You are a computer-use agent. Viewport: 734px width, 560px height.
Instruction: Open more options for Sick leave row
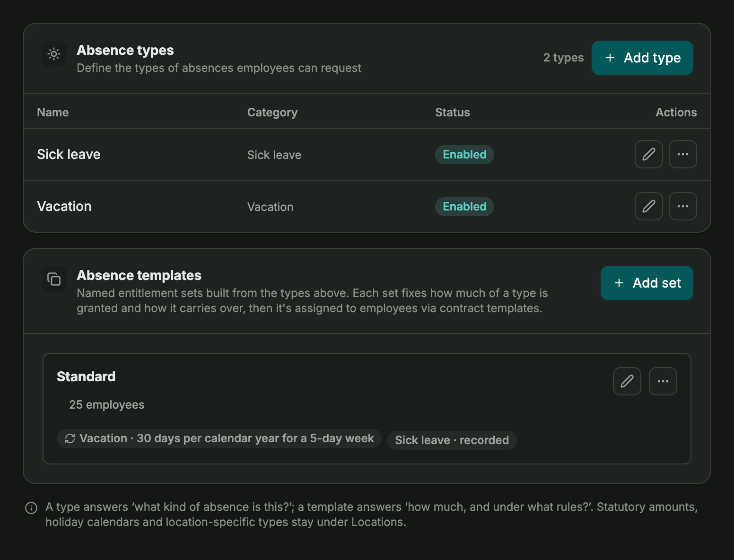click(682, 154)
